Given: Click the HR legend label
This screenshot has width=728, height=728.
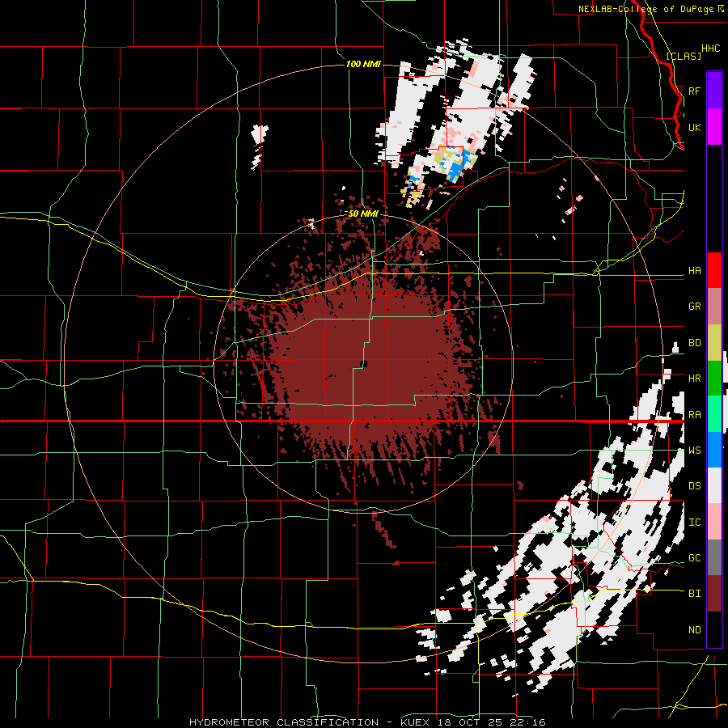Looking at the screenshot, I should pos(694,379).
